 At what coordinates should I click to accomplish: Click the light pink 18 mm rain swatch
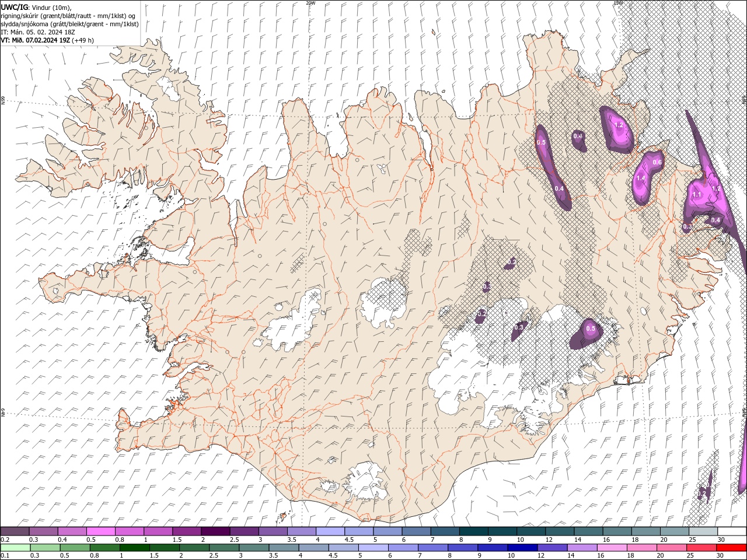pos(643,548)
